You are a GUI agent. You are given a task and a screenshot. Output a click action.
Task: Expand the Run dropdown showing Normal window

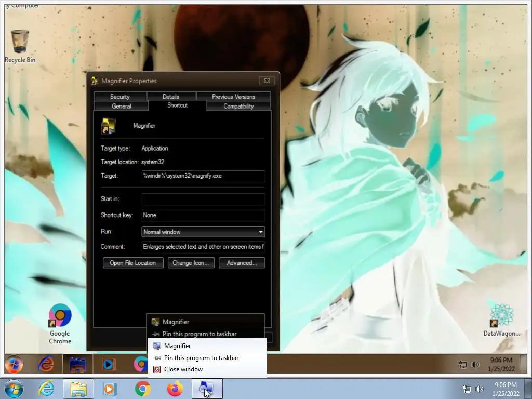pos(203,232)
